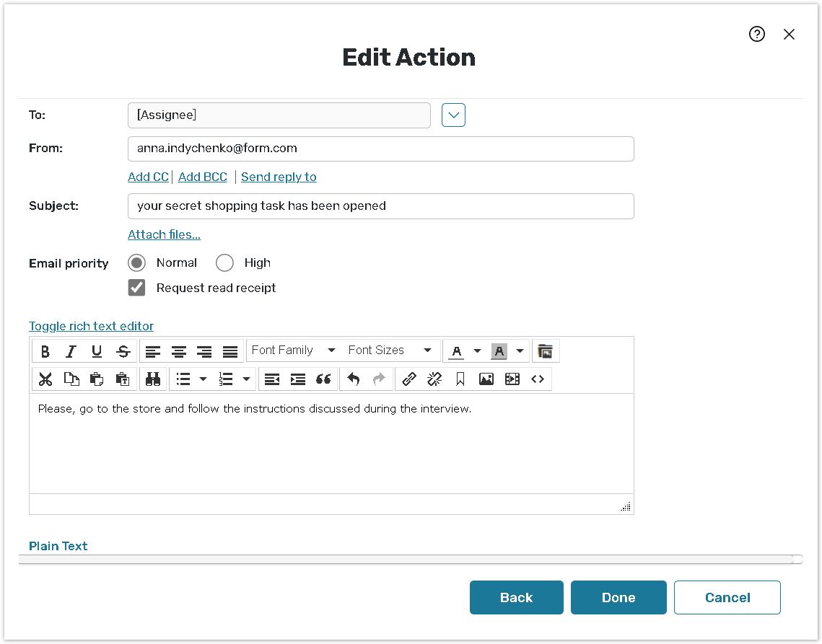Click into the Subject field
Viewport: 822px width, 644px height.
(x=380, y=206)
